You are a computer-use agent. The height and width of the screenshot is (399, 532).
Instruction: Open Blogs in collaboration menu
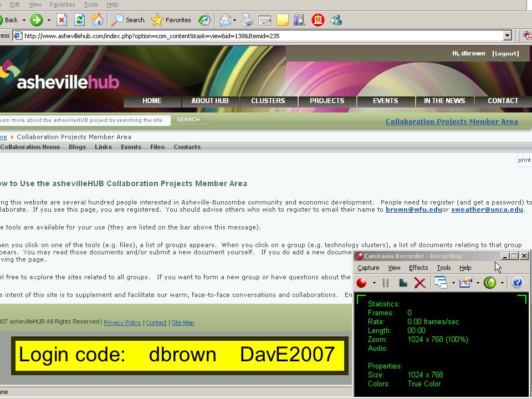[x=78, y=147]
